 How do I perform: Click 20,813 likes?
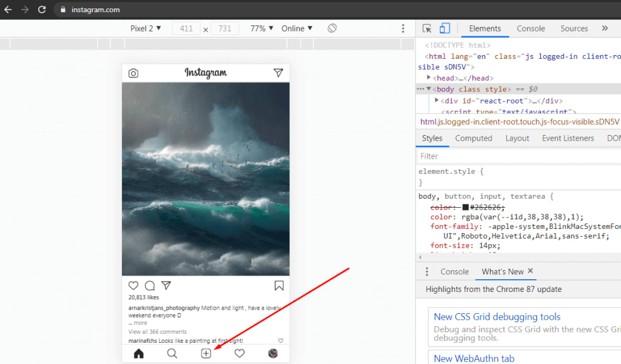(x=143, y=297)
